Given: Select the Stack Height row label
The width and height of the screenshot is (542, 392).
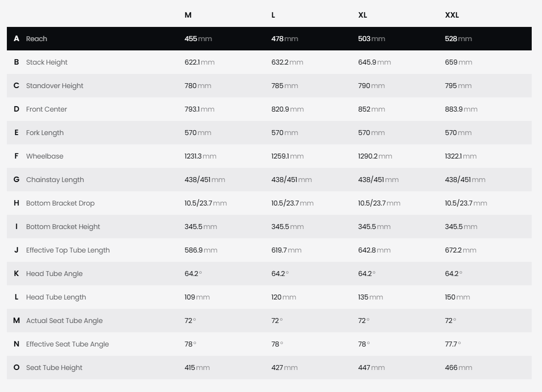Looking at the screenshot, I should (47, 62).
